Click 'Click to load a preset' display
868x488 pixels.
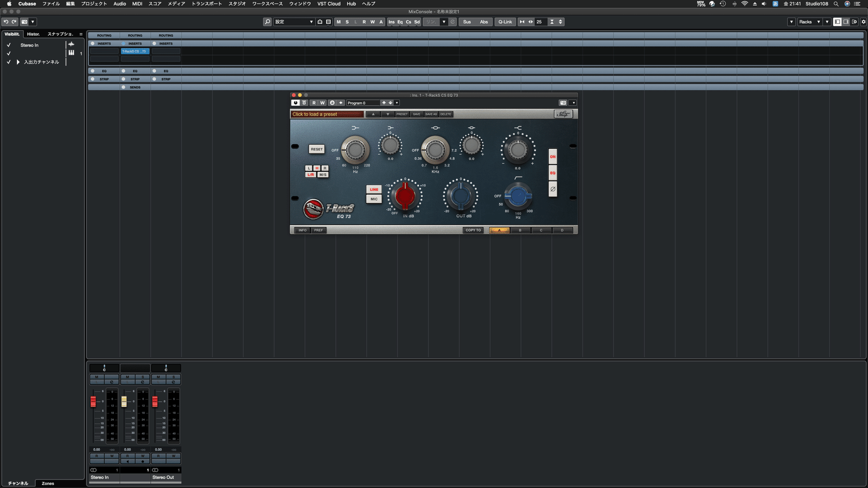point(327,114)
